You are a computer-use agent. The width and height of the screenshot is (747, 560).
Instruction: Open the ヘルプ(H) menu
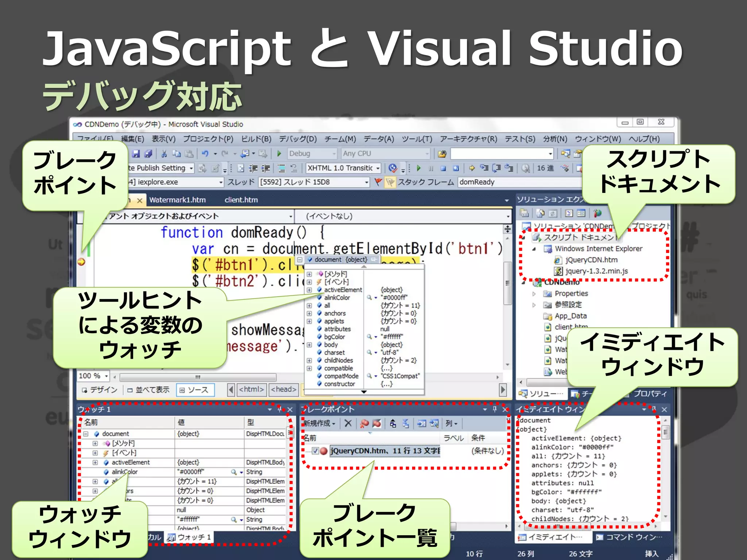point(644,139)
